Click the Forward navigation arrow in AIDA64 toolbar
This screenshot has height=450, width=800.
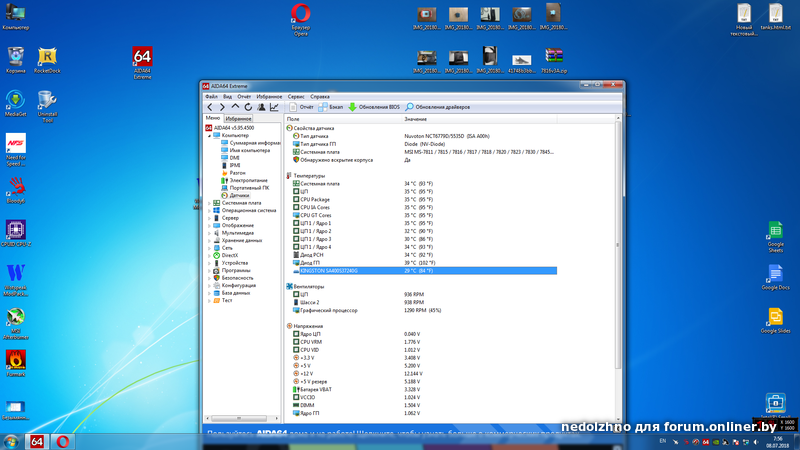pyautogui.click(x=222, y=106)
